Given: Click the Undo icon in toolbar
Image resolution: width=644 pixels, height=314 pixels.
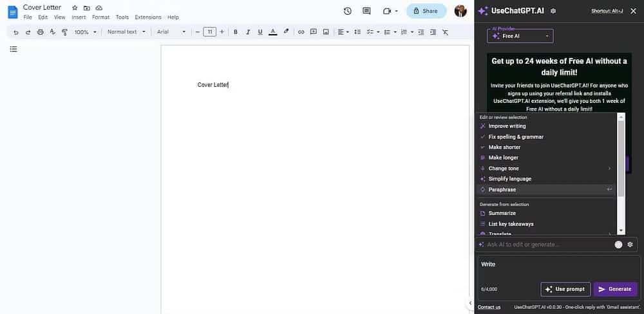Looking at the screenshot, I should [x=16, y=32].
